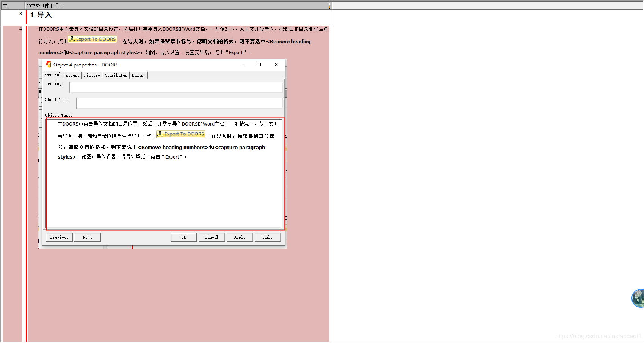This screenshot has width=644, height=343.
Task: Select the Links tab
Action: [x=138, y=75]
